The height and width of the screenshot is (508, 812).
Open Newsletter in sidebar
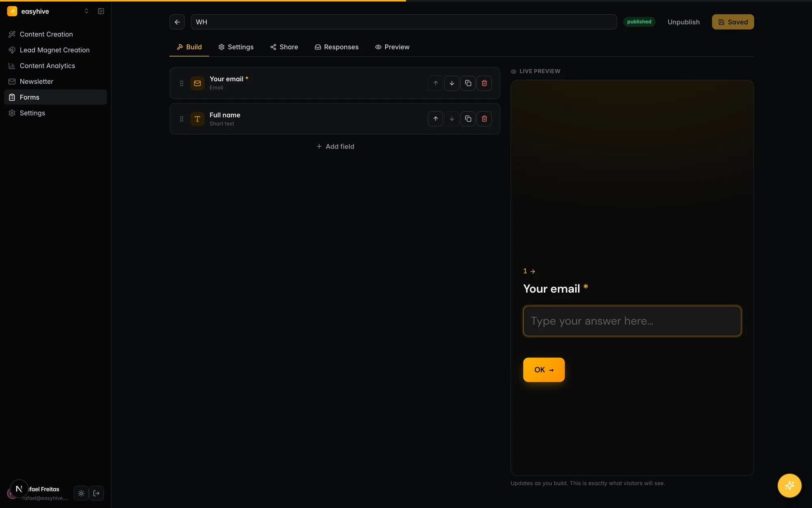click(x=56, y=81)
